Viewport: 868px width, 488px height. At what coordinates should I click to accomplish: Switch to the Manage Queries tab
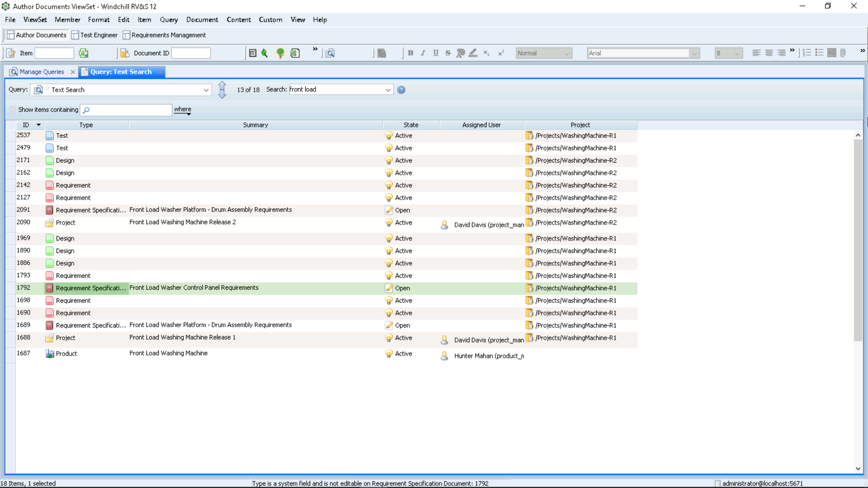42,72
